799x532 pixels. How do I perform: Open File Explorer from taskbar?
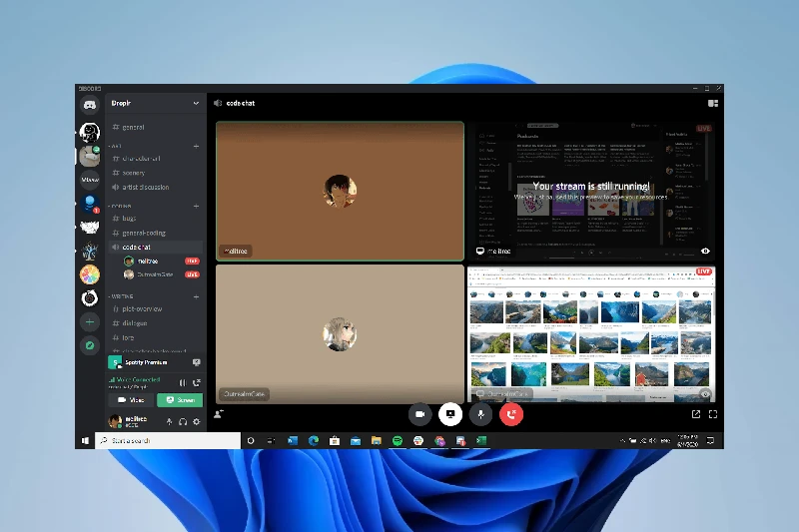(x=377, y=441)
